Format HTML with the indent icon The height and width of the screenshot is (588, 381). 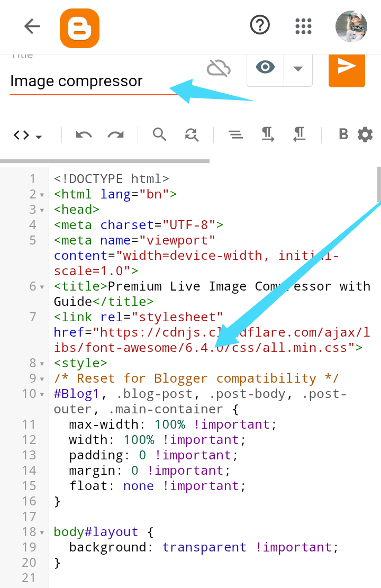(x=235, y=135)
